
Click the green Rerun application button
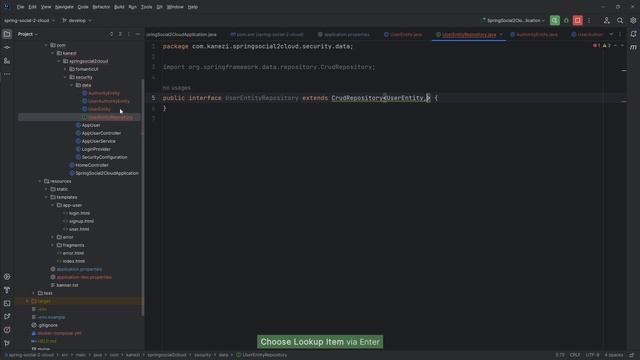tap(555, 20)
